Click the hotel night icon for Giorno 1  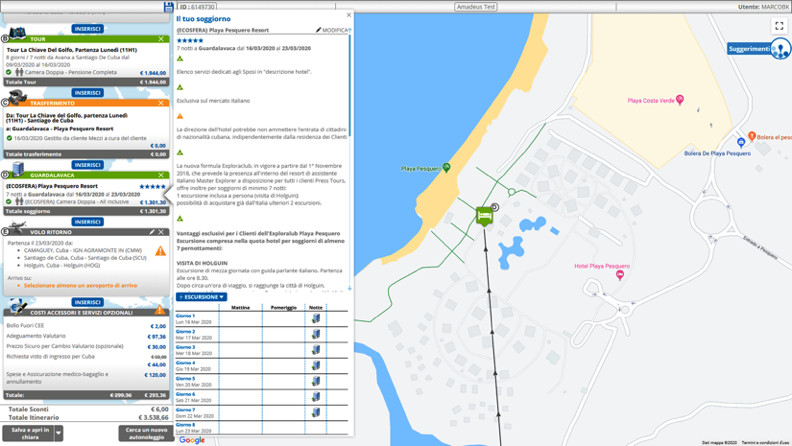click(x=316, y=318)
